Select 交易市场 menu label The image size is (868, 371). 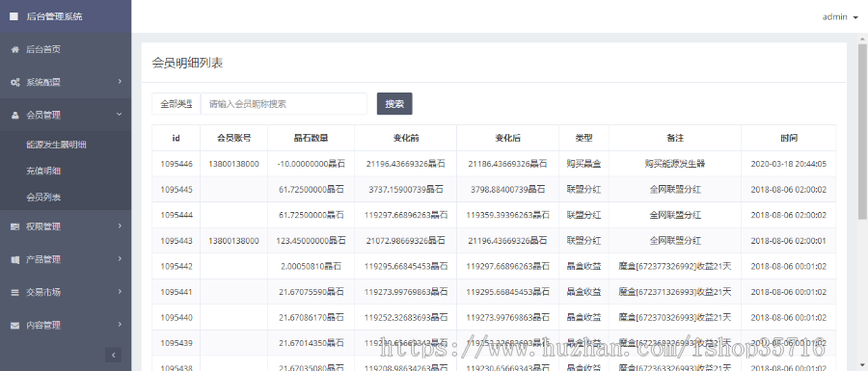(x=43, y=293)
